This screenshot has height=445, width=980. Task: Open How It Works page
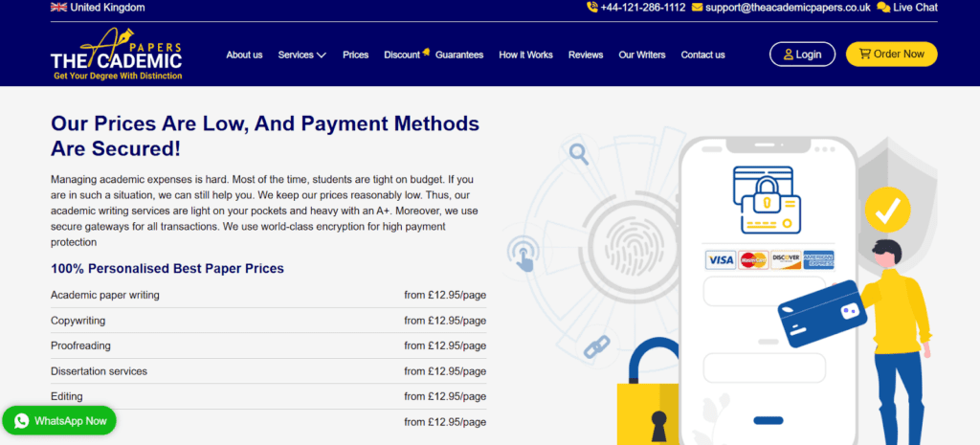click(x=525, y=55)
